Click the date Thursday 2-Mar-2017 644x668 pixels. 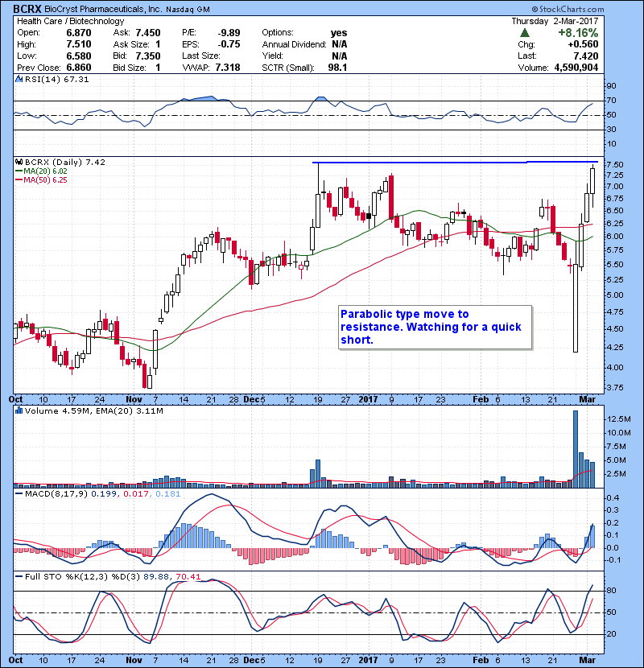pos(555,21)
